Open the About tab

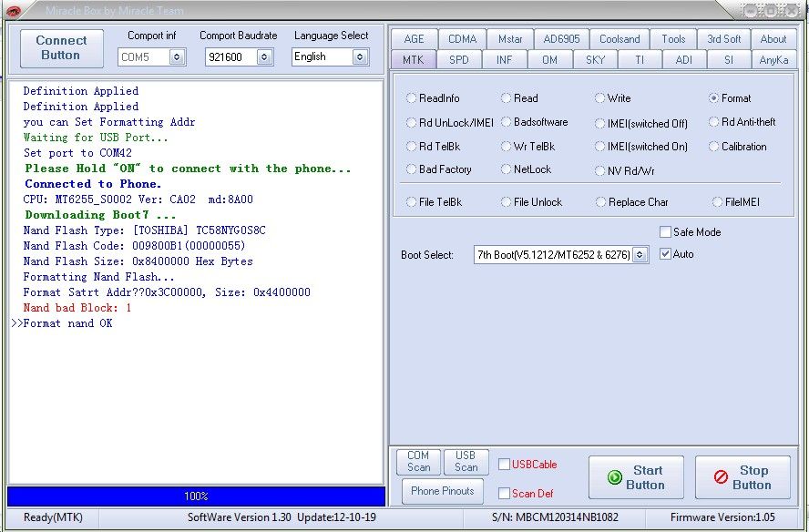tap(773, 38)
